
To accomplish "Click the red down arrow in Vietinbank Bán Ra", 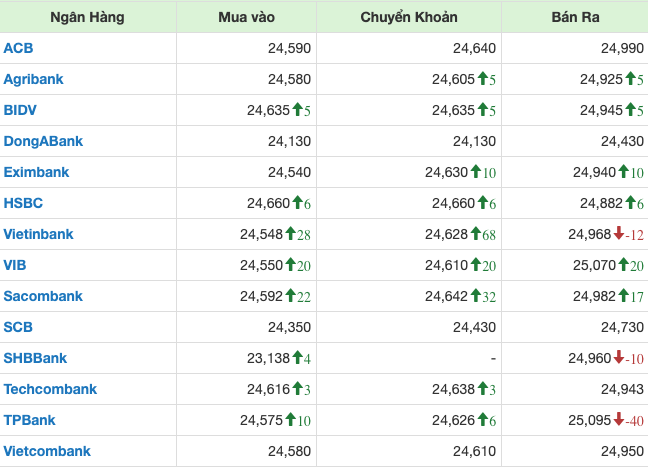I will tap(619, 234).
